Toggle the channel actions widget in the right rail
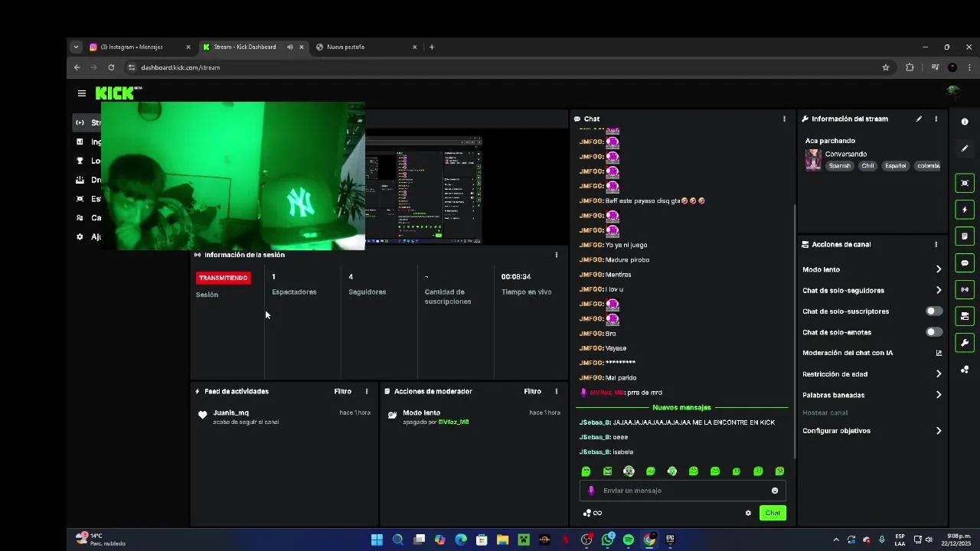The height and width of the screenshot is (551, 980). 965,316
